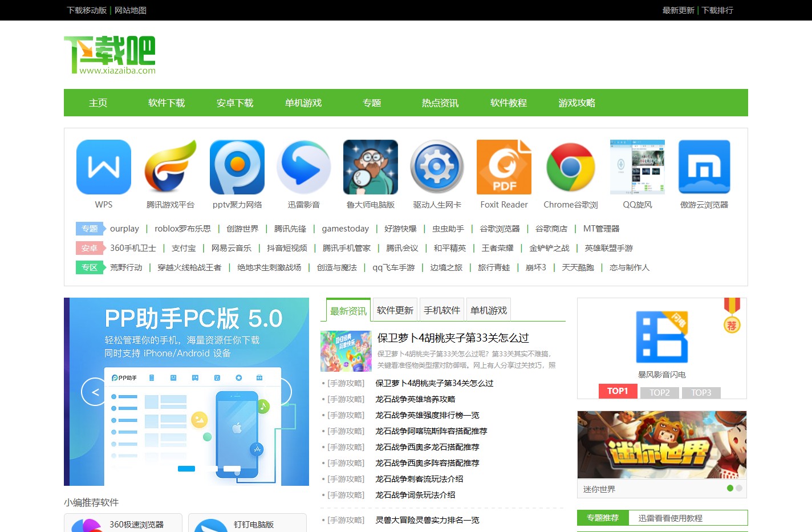This screenshot has height=532, width=812.
Task: Open 360极速浏览器 recommended icon
Action: [87, 525]
